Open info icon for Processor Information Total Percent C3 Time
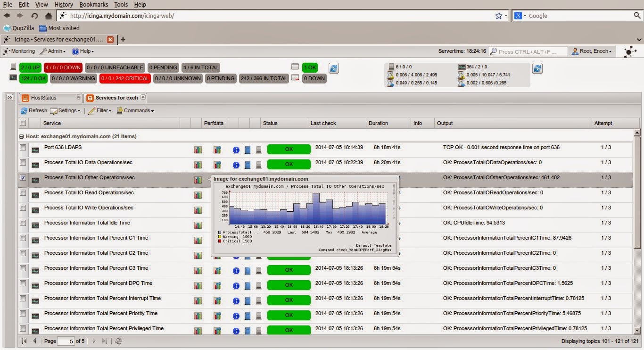Viewport: 644px width, 350px height. pos(236,271)
